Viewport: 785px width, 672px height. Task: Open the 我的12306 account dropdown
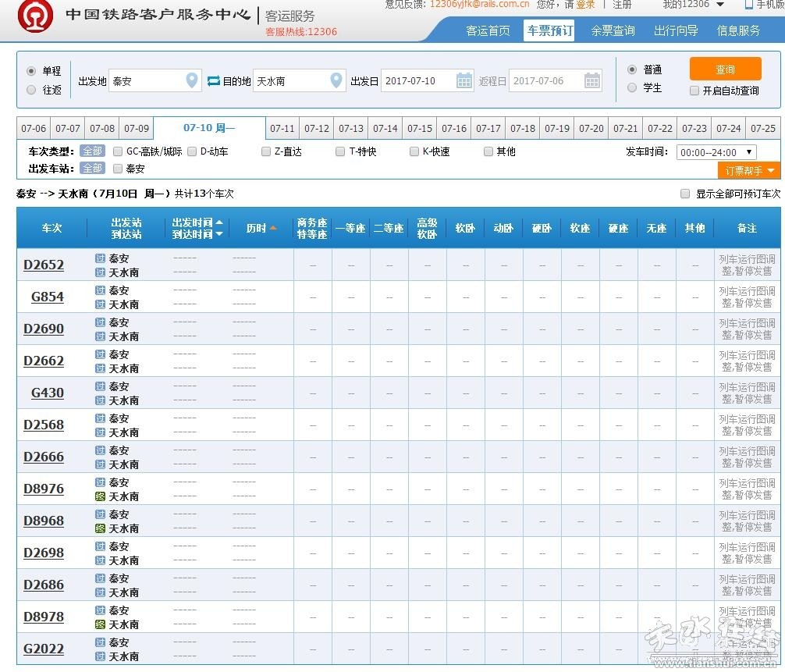[x=693, y=5]
